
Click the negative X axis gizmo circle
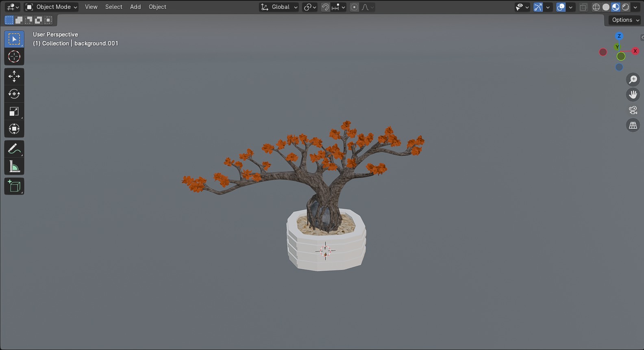pos(603,52)
